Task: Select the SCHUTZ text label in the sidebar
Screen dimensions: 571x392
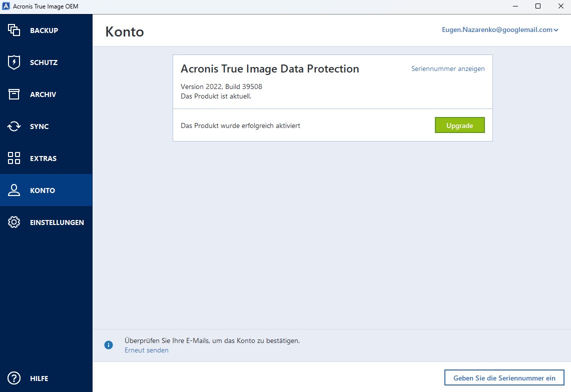Action: (44, 62)
